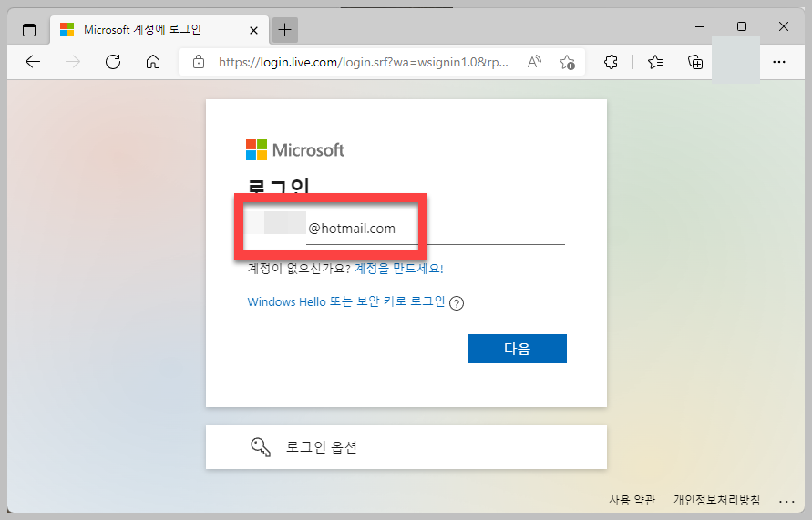Go to the browser home page

(x=153, y=62)
